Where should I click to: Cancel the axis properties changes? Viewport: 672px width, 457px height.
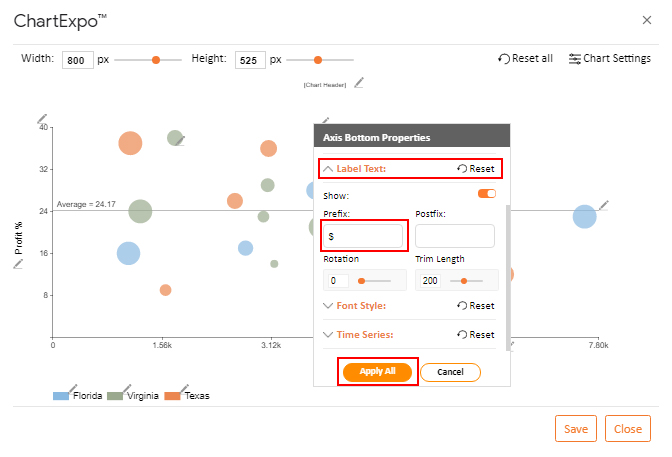pos(450,372)
